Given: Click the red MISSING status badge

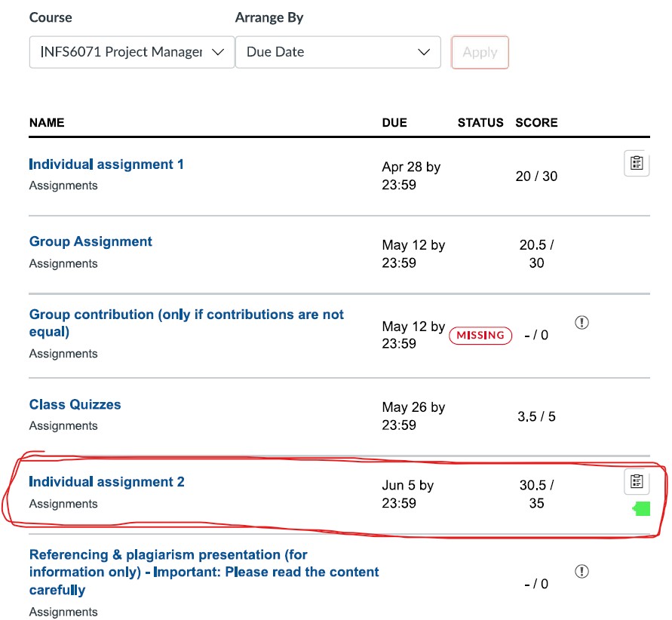Looking at the screenshot, I should tap(480, 335).
